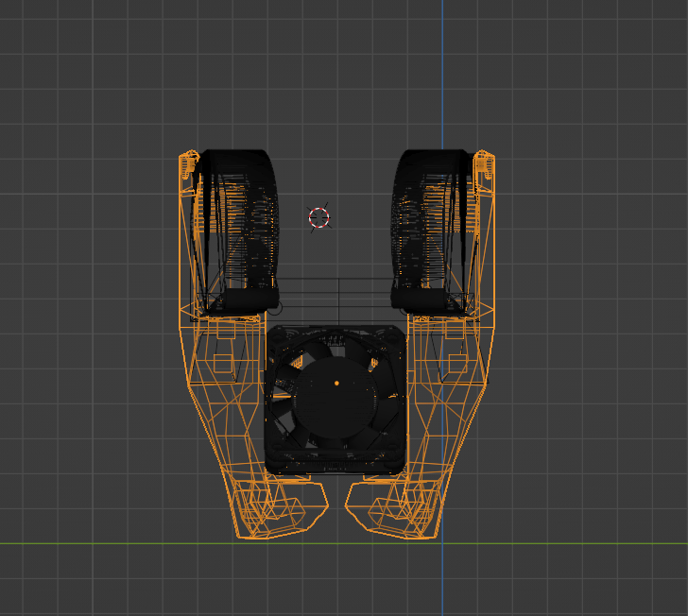The image size is (688, 616).
Task: Click the red-white 3D cursor
Action: (319, 217)
